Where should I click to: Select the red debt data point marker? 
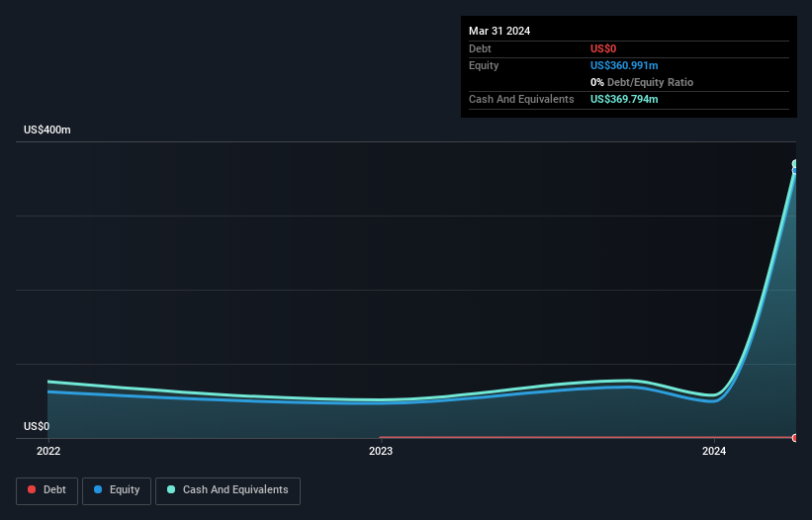795,438
